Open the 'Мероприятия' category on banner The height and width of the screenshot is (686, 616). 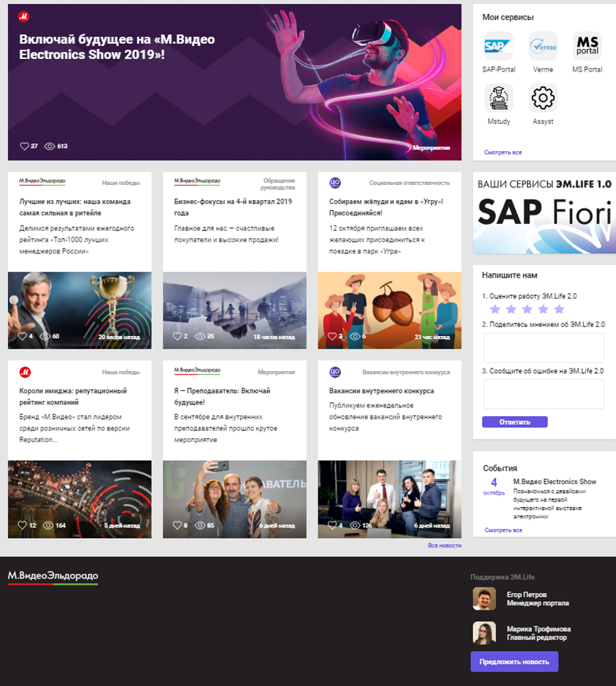point(431,148)
